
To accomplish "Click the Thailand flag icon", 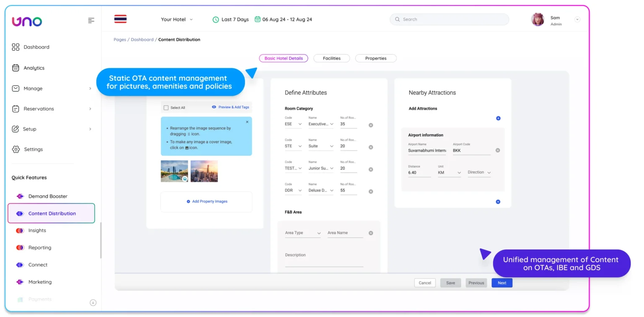I will click(x=120, y=19).
